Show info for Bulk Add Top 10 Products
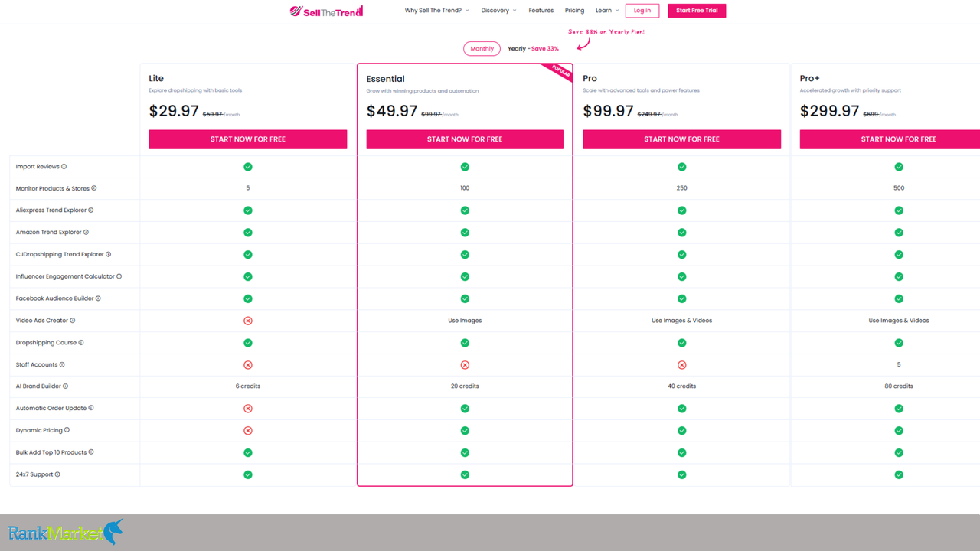Screen dimensions: 980x551 (x=91, y=452)
